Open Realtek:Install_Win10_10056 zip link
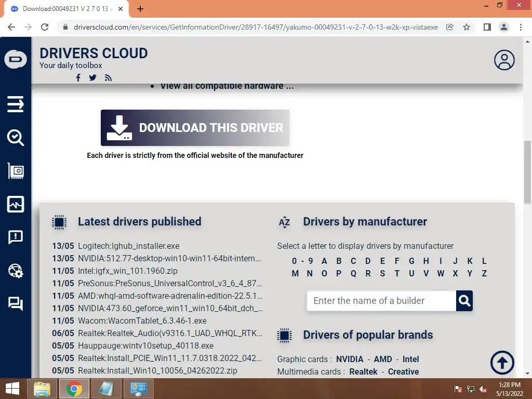This screenshot has height=399, width=532. [x=157, y=370]
